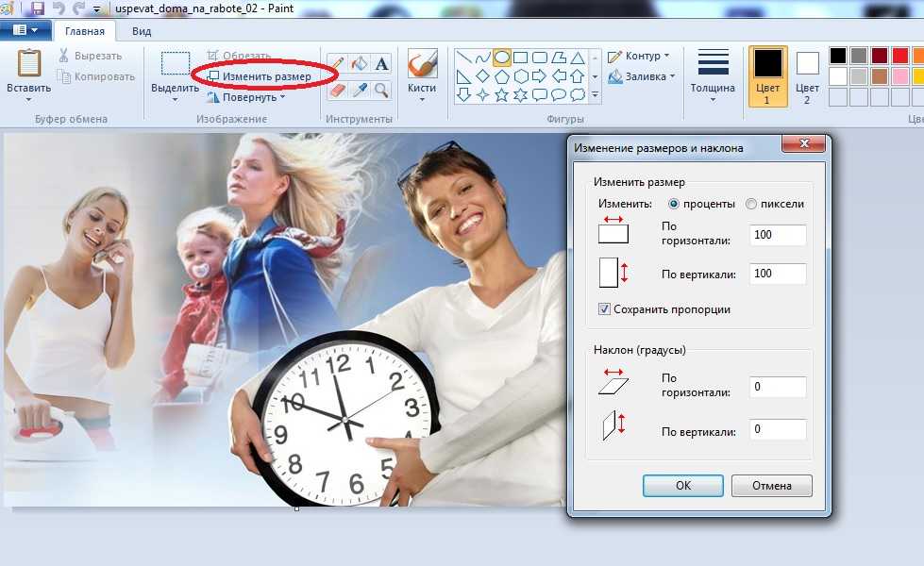Pick the red color swatch
The width and height of the screenshot is (924, 566).
[899, 56]
